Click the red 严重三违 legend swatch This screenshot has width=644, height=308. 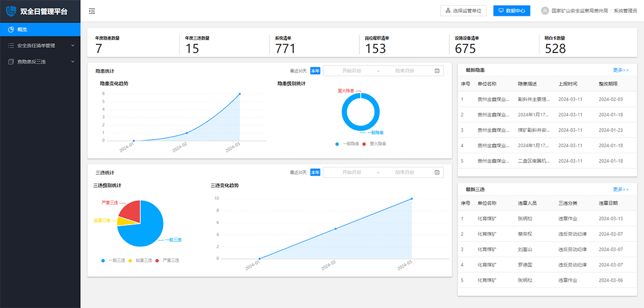[157, 260]
